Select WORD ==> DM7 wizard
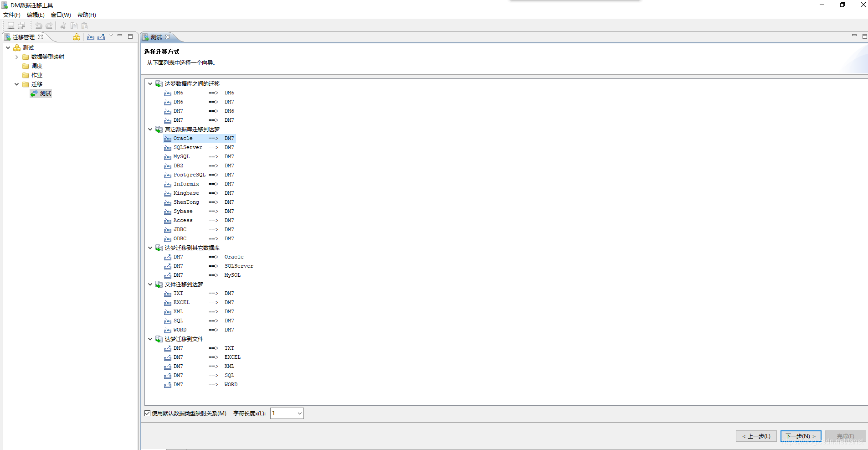The height and width of the screenshot is (450, 868). tap(200, 330)
